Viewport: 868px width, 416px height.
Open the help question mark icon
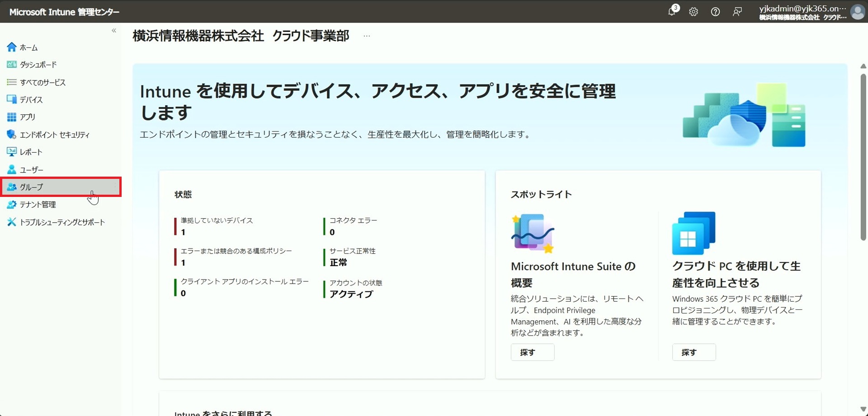715,12
